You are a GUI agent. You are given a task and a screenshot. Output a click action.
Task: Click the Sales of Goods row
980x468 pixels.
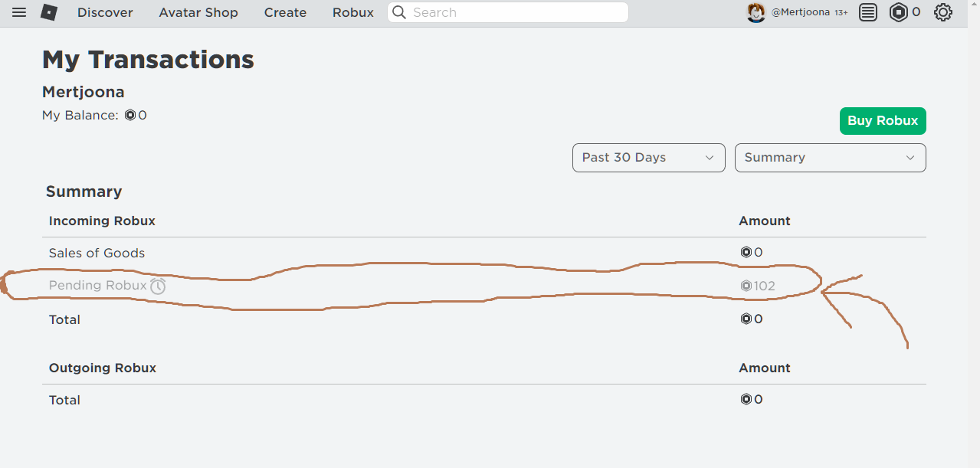pyautogui.click(x=483, y=253)
